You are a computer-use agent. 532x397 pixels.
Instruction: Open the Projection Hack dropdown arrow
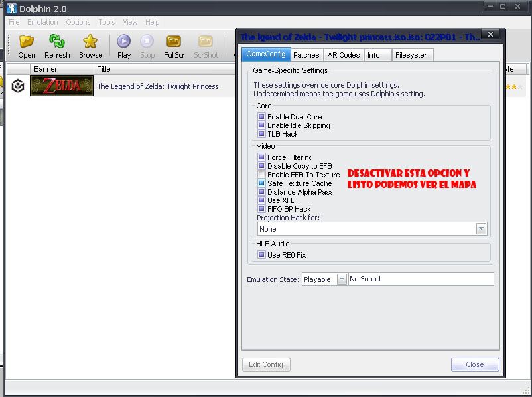(481, 229)
